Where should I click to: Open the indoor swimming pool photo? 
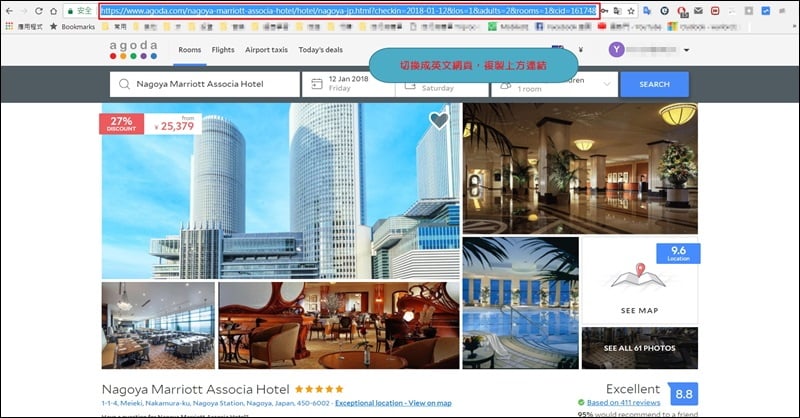pyautogui.click(x=520, y=303)
